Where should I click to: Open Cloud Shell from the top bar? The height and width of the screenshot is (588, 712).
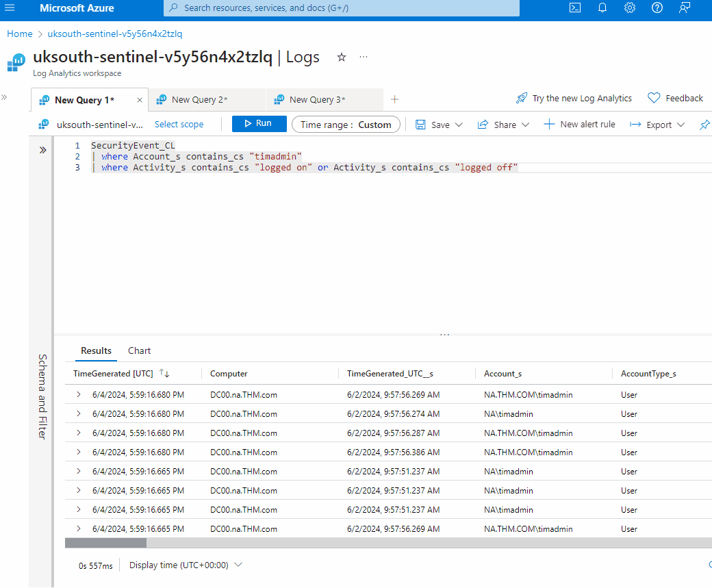(575, 8)
